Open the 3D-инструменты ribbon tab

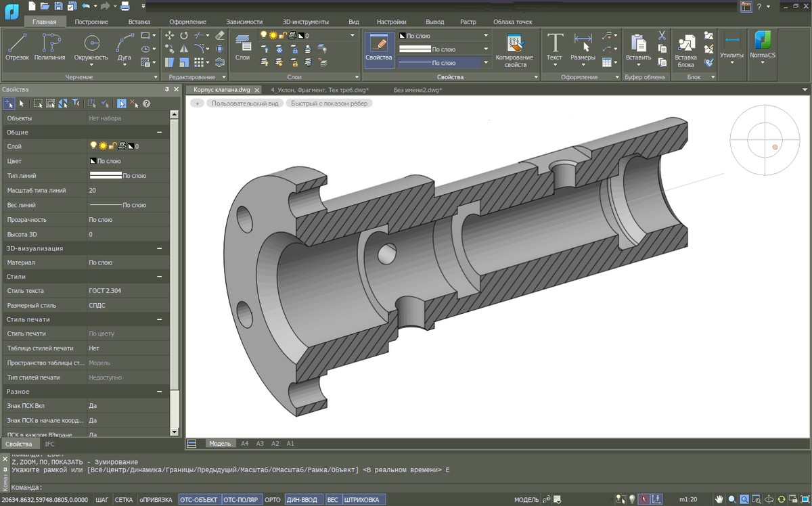coord(305,22)
